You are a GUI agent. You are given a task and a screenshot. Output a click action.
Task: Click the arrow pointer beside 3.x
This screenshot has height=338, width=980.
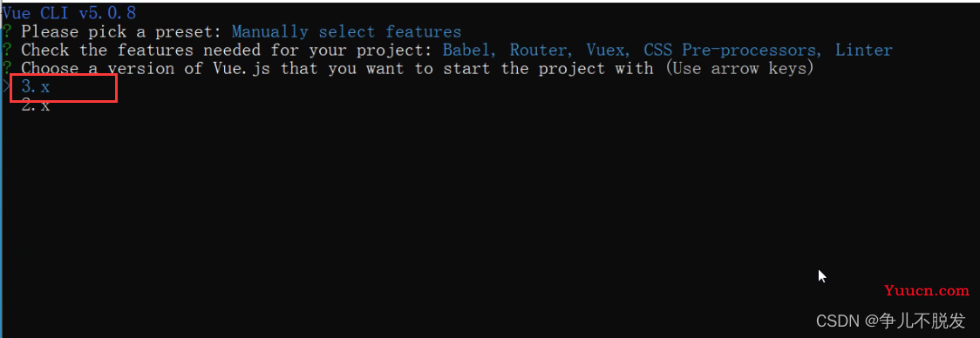[x=5, y=87]
